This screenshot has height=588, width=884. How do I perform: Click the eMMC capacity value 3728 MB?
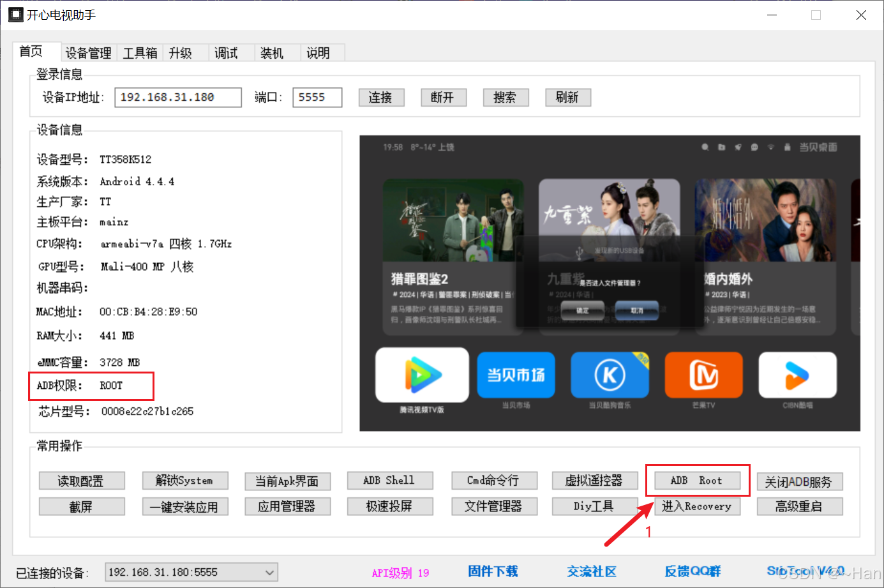coord(119,362)
